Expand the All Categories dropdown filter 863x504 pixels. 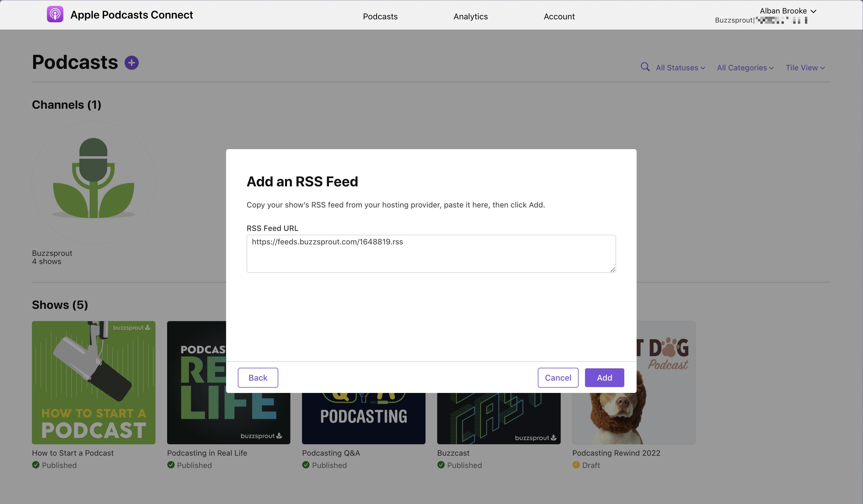click(x=745, y=67)
